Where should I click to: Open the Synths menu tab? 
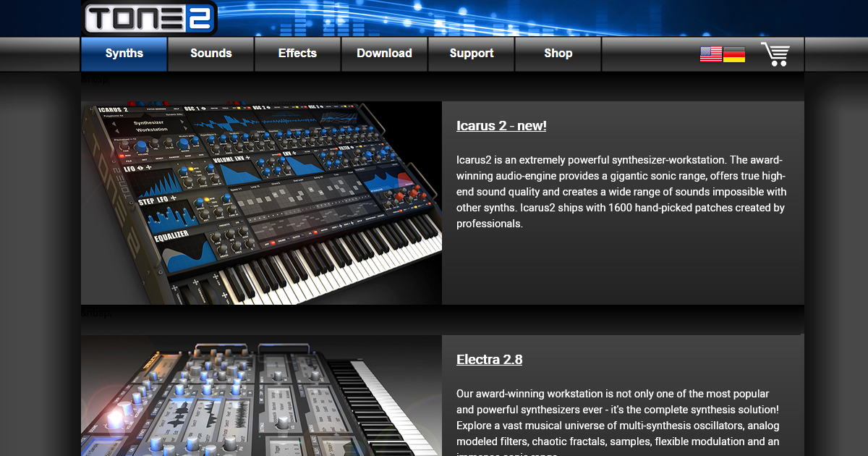click(124, 54)
